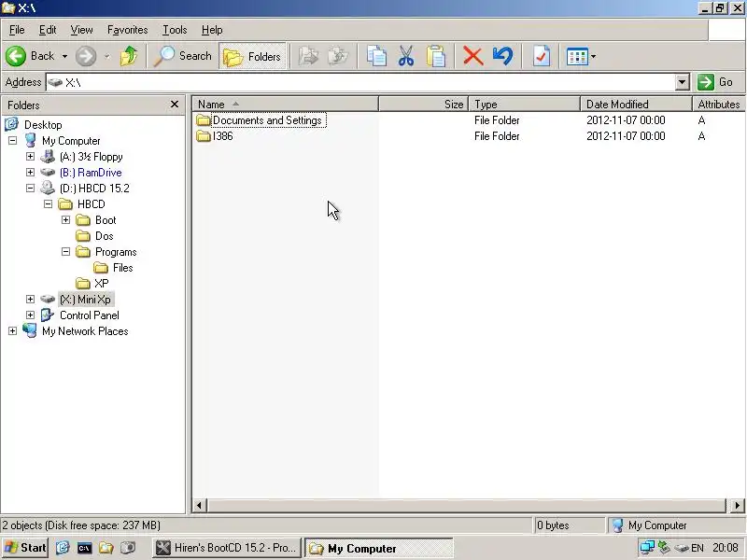Open the Forward history dropdown arrow

(107, 56)
